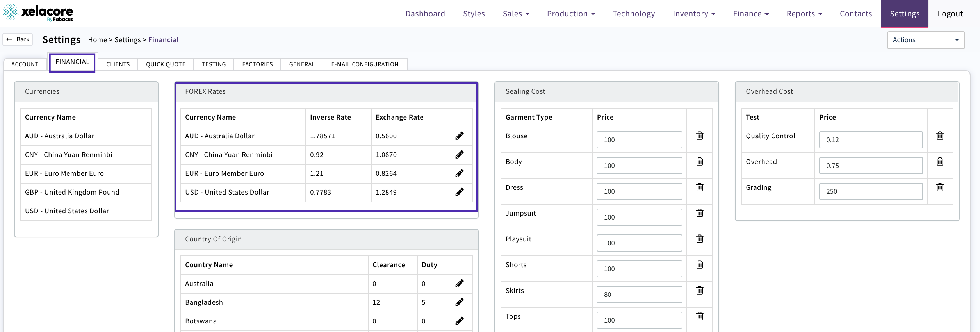Click the Jumpsuit price input field
Image resolution: width=980 pixels, height=332 pixels.
coord(639,217)
